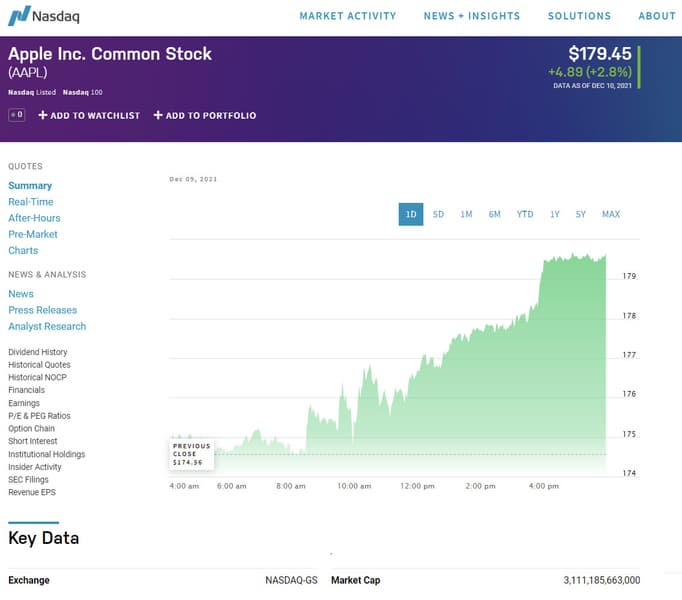682x600 pixels.
Task: Open Press Releases page
Action: click(x=42, y=310)
